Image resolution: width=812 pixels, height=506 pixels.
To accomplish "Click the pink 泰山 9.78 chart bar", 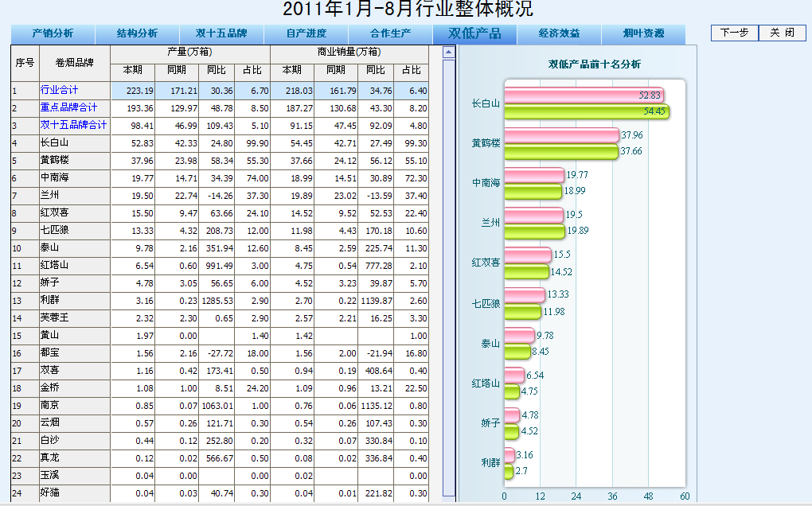I will tap(519, 335).
